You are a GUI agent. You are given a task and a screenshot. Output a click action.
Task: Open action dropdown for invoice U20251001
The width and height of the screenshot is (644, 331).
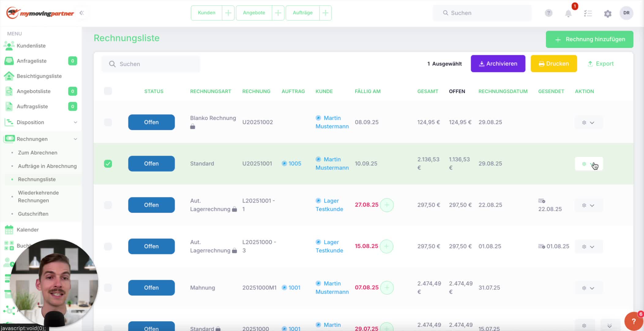click(589, 164)
